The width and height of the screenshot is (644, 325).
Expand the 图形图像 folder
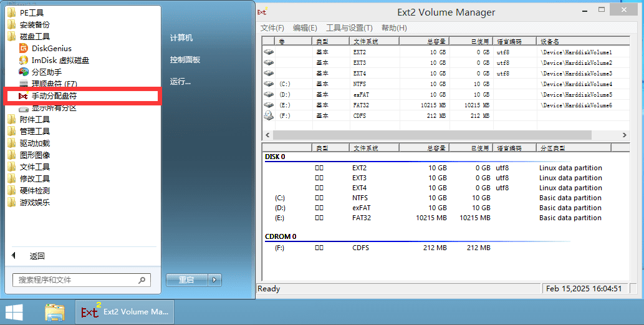pyautogui.click(x=28, y=155)
